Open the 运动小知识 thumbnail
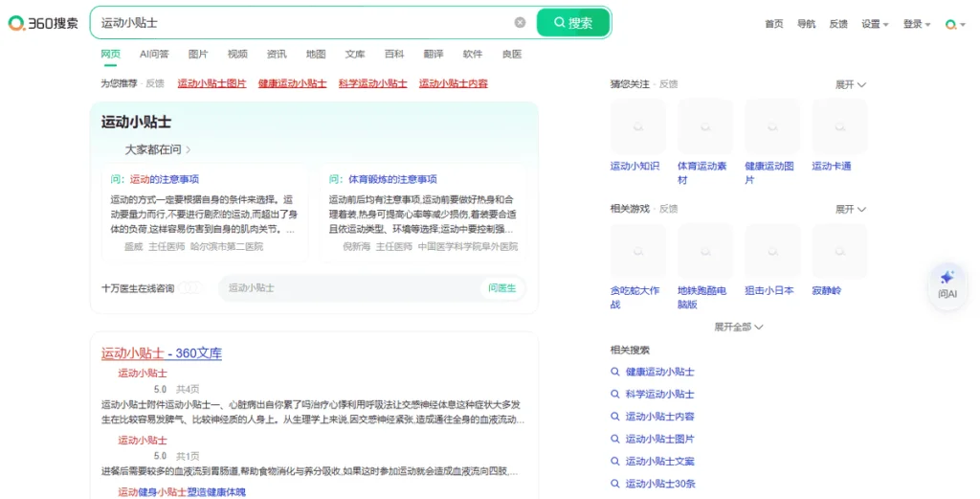This screenshot has width=980, height=499. (x=638, y=127)
